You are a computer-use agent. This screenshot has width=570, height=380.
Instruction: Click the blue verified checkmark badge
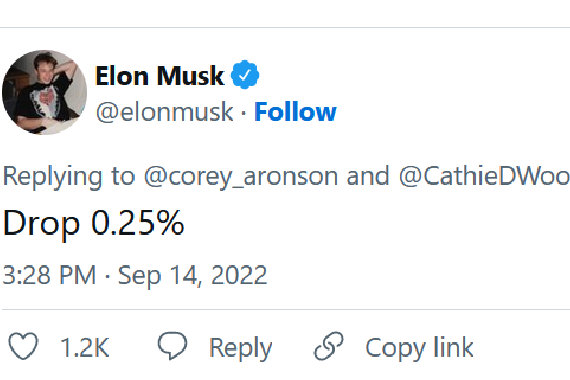(245, 75)
